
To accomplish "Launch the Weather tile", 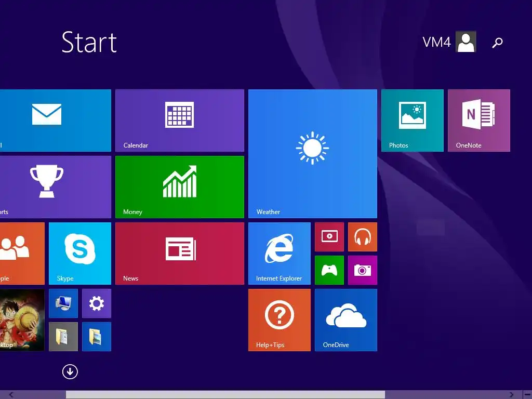I will [x=312, y=154].
